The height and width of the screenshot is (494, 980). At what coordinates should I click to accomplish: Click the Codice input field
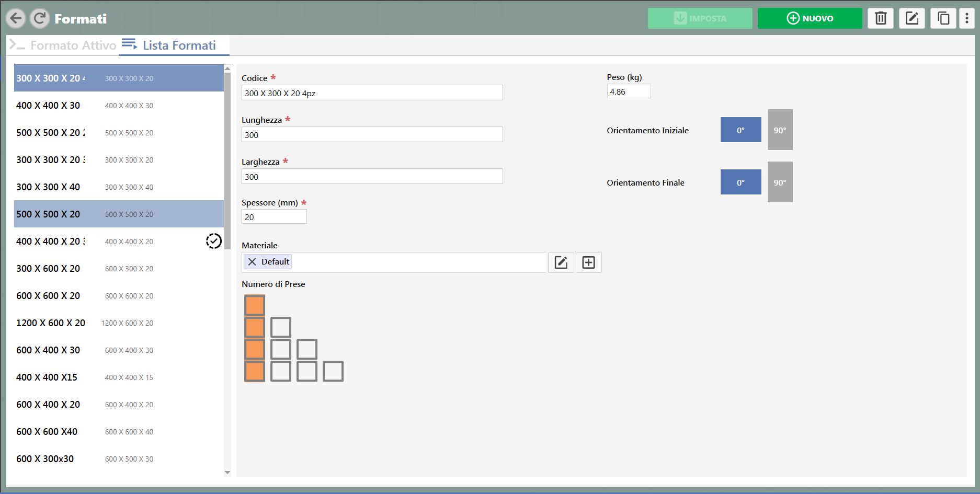pyautogui.click(x=372, y=93)
